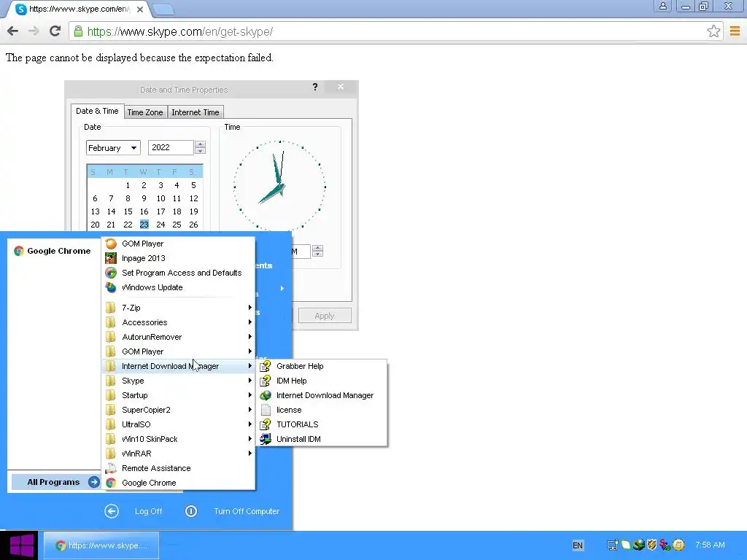Screen dimensions: 747x560
Task: Bookmark this page with the star
Action: (713, 31)
